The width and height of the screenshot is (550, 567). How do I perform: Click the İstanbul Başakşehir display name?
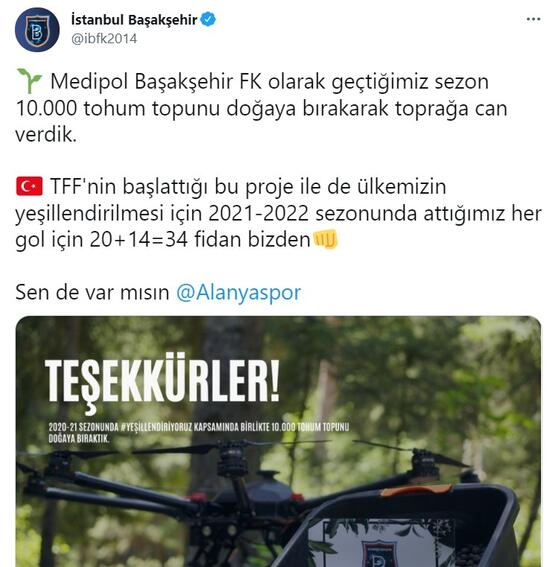click(134, 20)
